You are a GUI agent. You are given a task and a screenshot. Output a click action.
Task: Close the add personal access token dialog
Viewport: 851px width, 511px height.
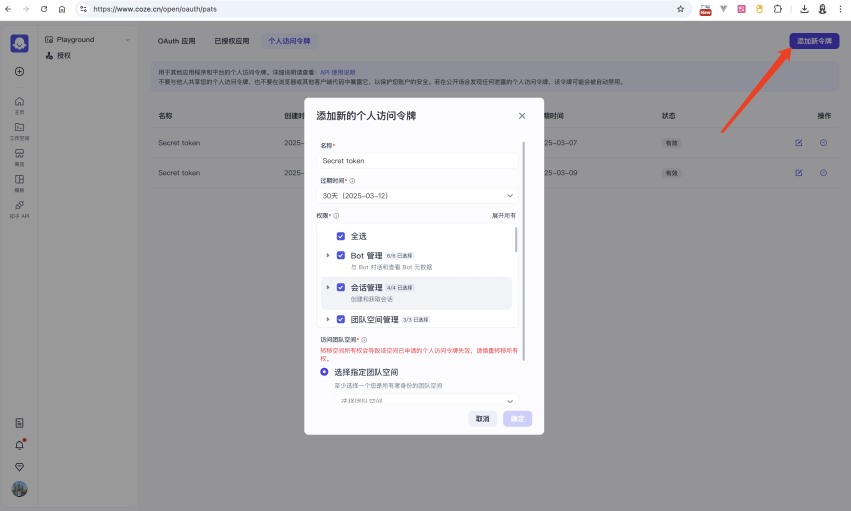522,116
